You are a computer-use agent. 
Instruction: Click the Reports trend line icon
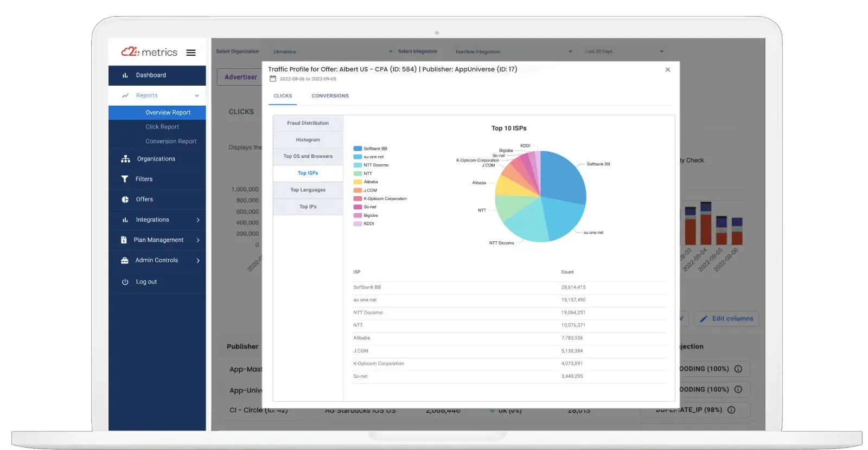[x=125, y=95]
